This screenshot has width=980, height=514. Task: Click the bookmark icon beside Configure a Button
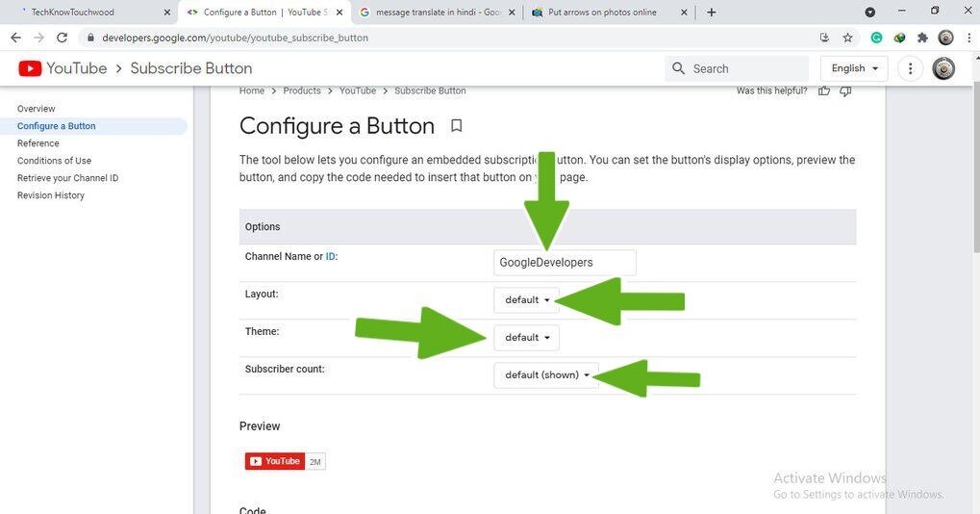click(x=456, y=126)
